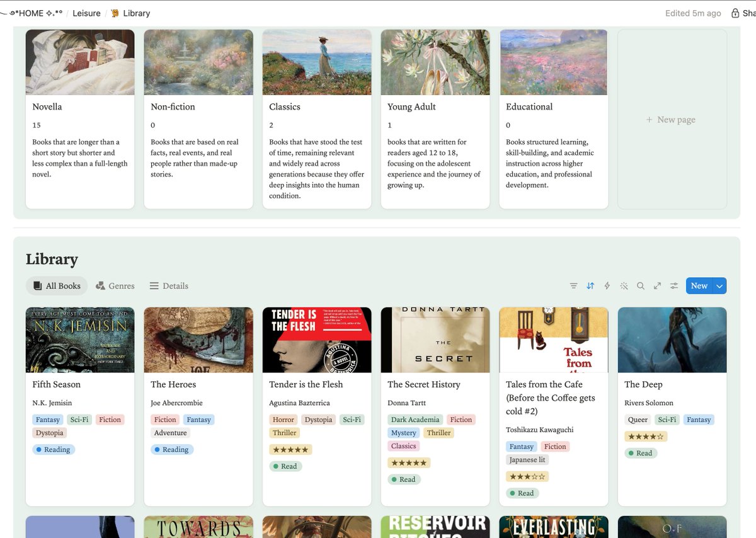Open Tender is the Flesh book cover

(317, 340)
